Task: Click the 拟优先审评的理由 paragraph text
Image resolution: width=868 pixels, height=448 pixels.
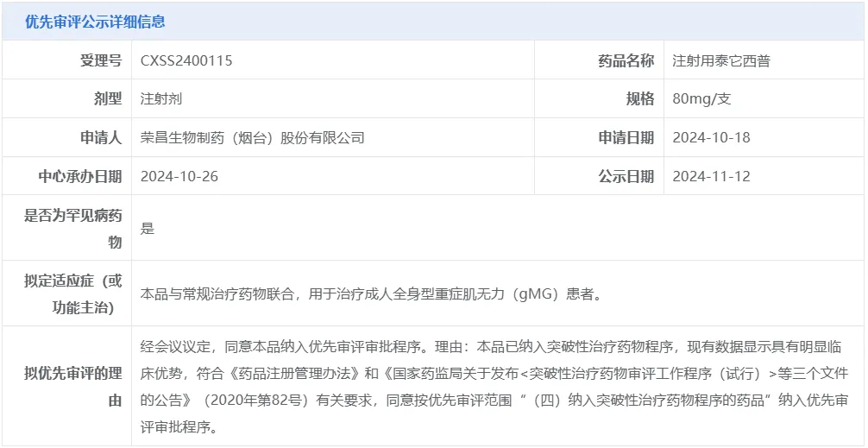Action: tap(494, 387)
